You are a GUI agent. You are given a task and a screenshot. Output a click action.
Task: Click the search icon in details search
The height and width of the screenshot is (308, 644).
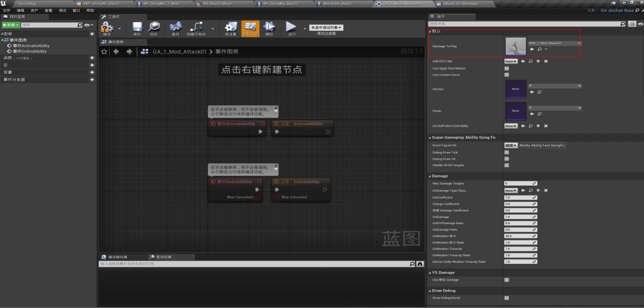tap(623, 24)
